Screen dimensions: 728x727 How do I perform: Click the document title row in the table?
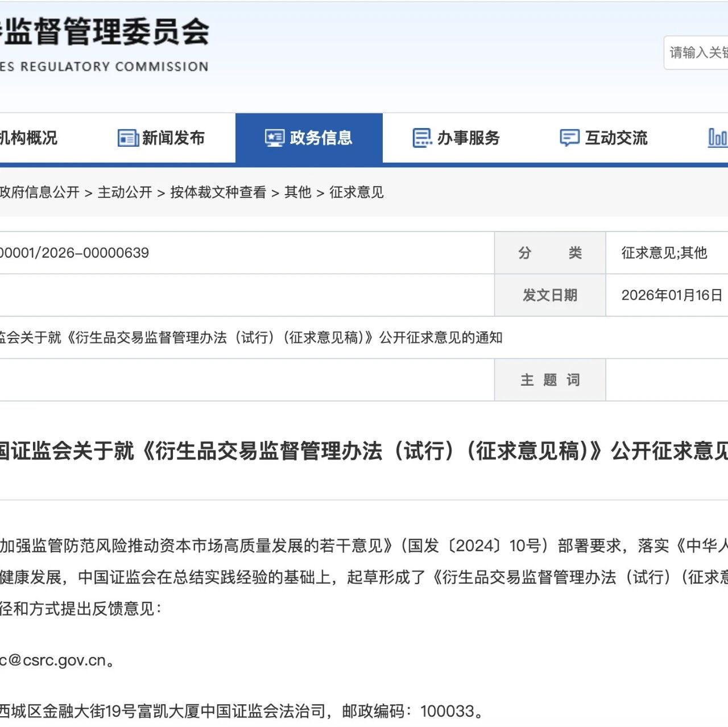coord(364,337)
